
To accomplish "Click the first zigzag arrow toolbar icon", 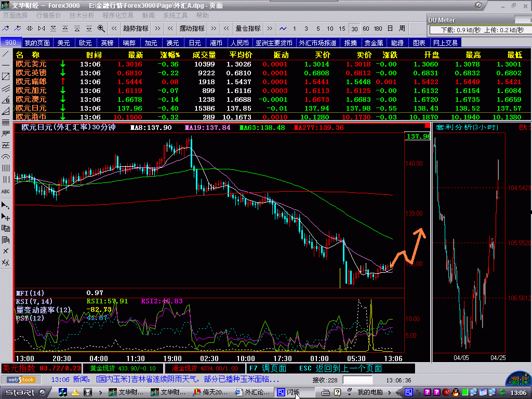I will 6,29.
